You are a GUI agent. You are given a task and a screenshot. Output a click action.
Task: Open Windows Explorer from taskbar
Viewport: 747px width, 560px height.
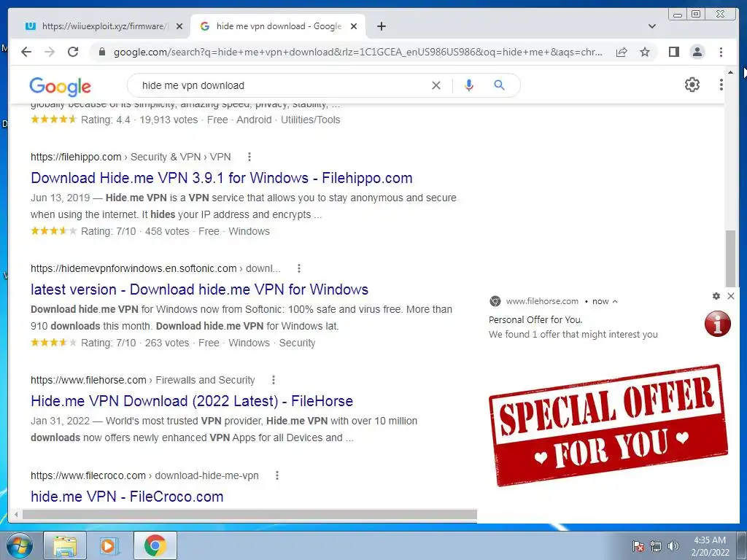point(65,545)
